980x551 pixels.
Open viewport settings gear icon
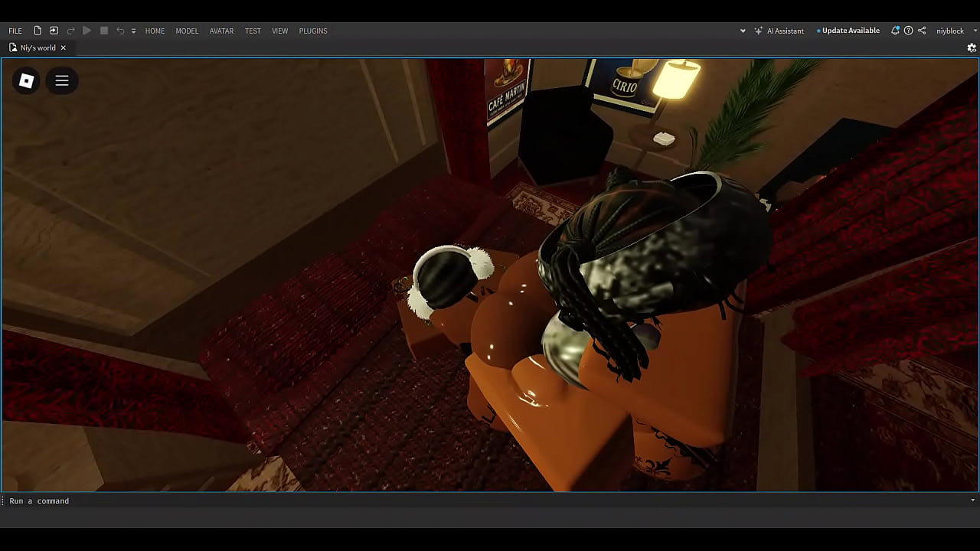pos(972,47)
